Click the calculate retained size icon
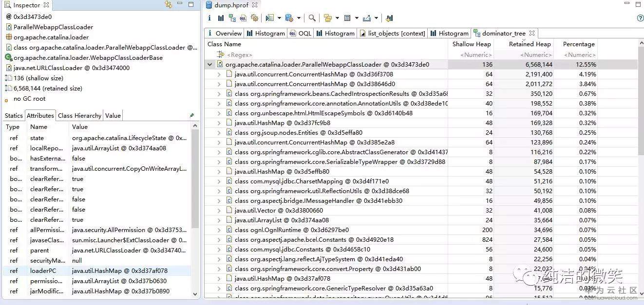The image size is (644, 305). coord(348,18)
